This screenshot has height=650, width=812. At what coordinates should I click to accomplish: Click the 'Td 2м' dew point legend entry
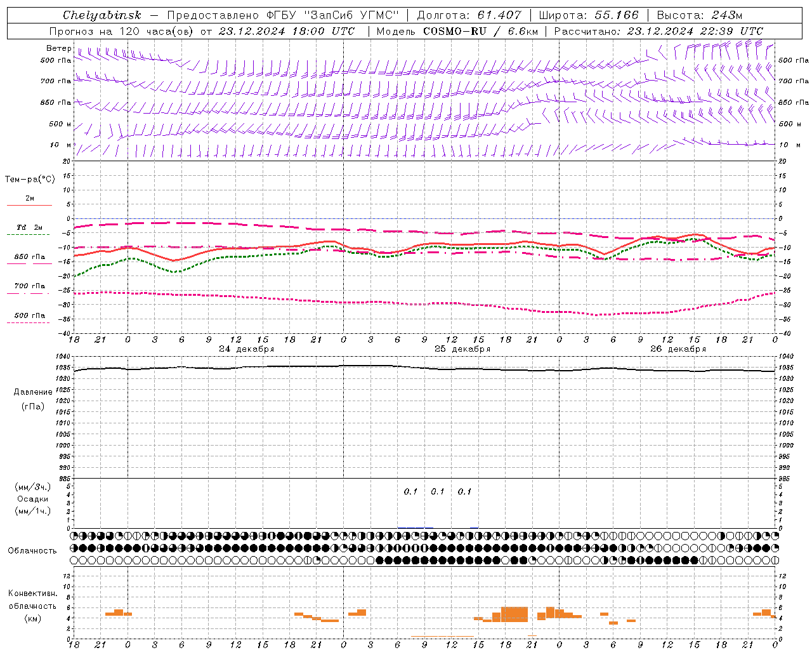[x=29, y=227]
